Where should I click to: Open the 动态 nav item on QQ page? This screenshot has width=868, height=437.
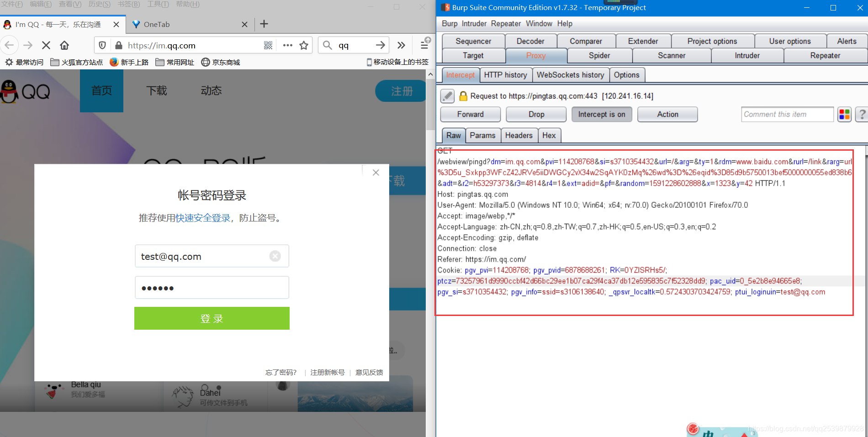pyautogui.click(x=211, y=91)
